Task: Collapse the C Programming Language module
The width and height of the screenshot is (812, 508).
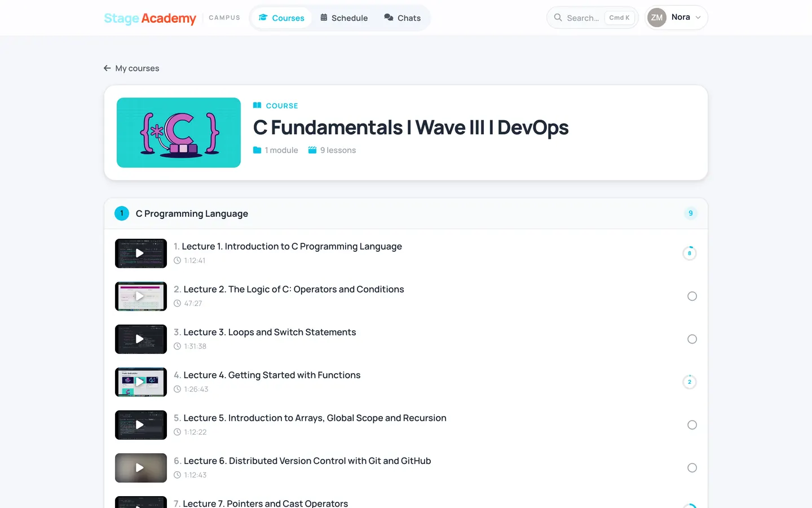Action: click(406, 213)
